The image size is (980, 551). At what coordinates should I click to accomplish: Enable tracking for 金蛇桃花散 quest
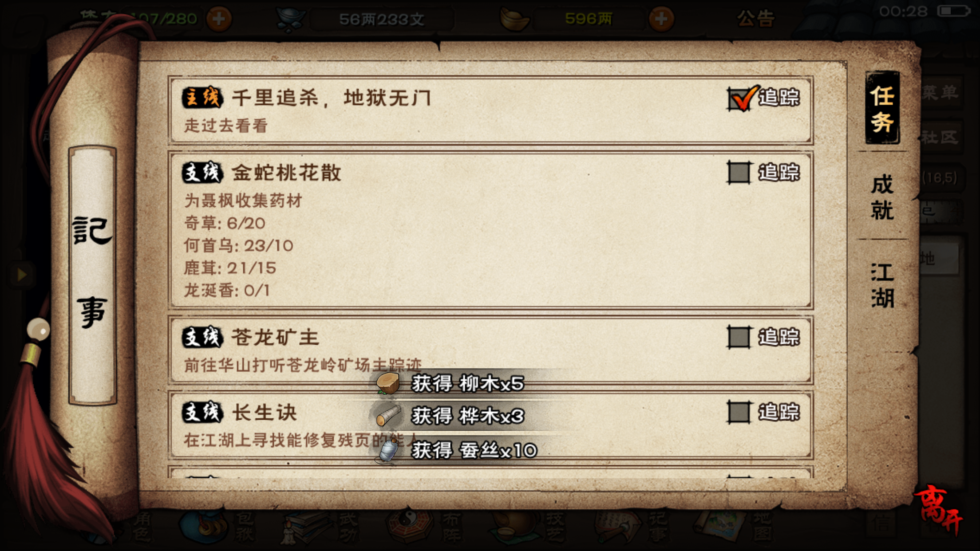tap(739, 172)
